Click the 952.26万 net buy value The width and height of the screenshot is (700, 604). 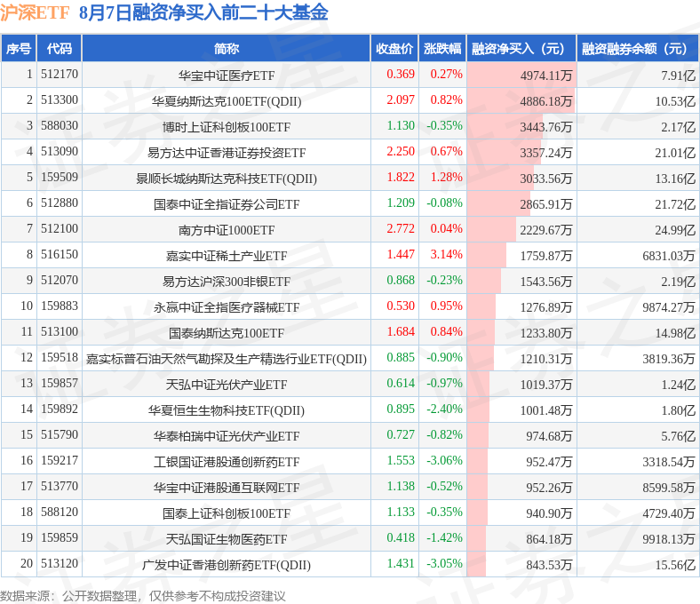(x=549, y=488)
